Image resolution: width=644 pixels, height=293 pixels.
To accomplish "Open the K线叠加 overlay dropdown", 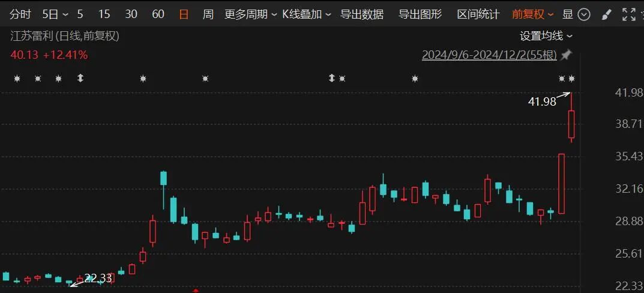I will [x=307, y=15].
